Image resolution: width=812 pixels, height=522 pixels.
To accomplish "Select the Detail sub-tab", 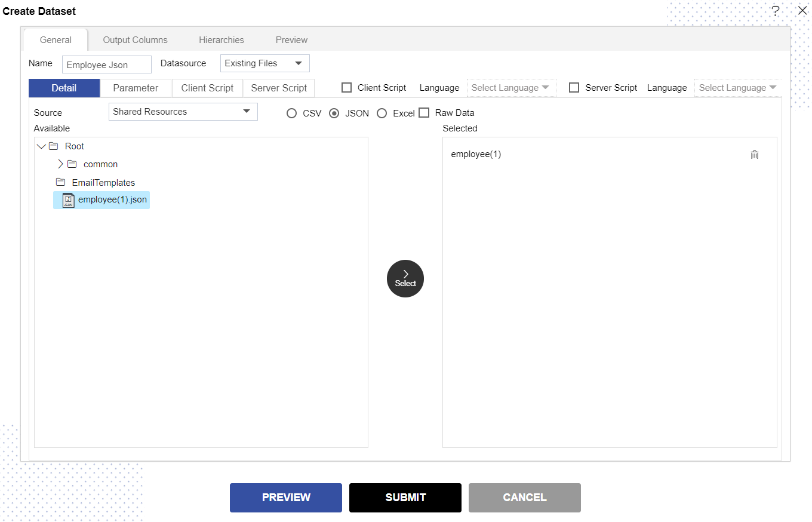I will (64, 88).
